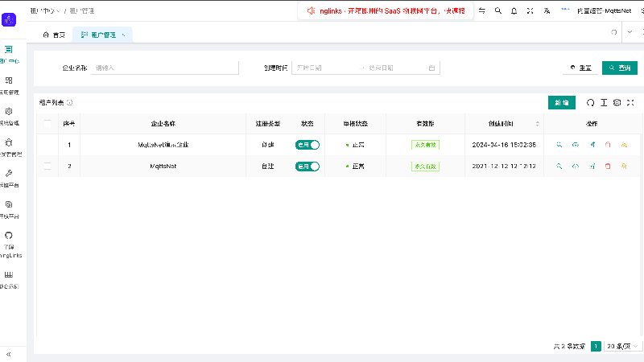Collapse the sidebar with the double chevron
Screen dimensions: 644x362
[8, 354]
